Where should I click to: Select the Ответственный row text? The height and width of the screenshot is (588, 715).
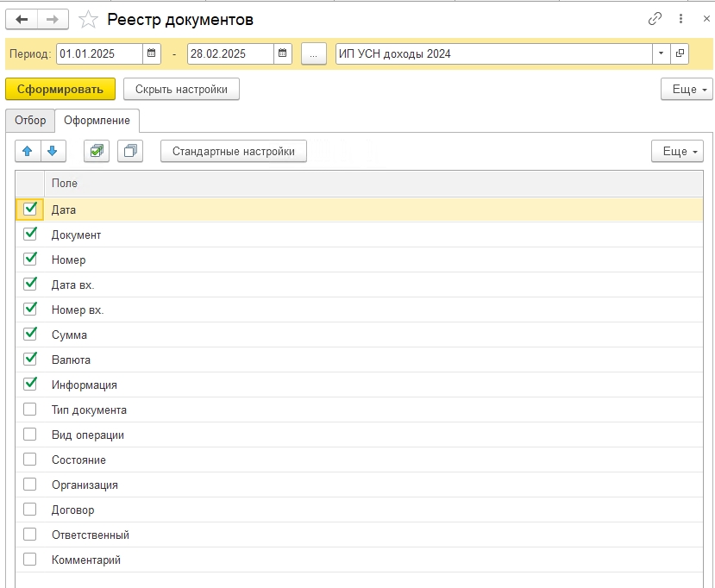point(91,535)
